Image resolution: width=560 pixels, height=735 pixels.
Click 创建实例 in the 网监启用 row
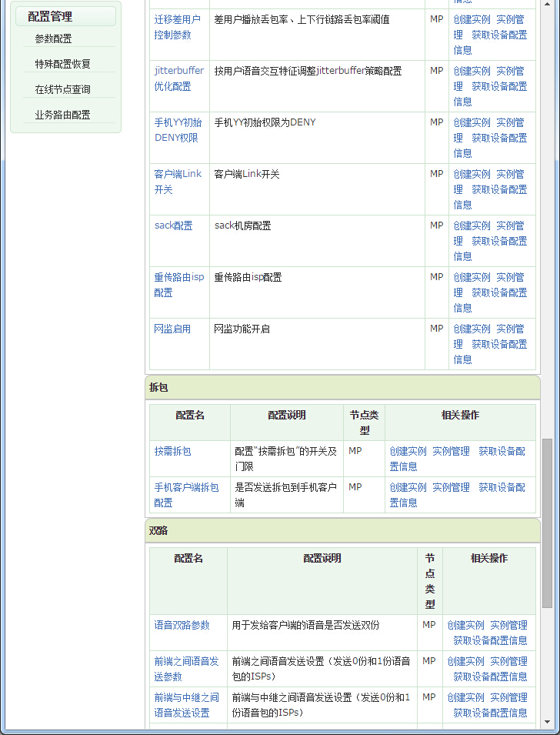(472, 329)
